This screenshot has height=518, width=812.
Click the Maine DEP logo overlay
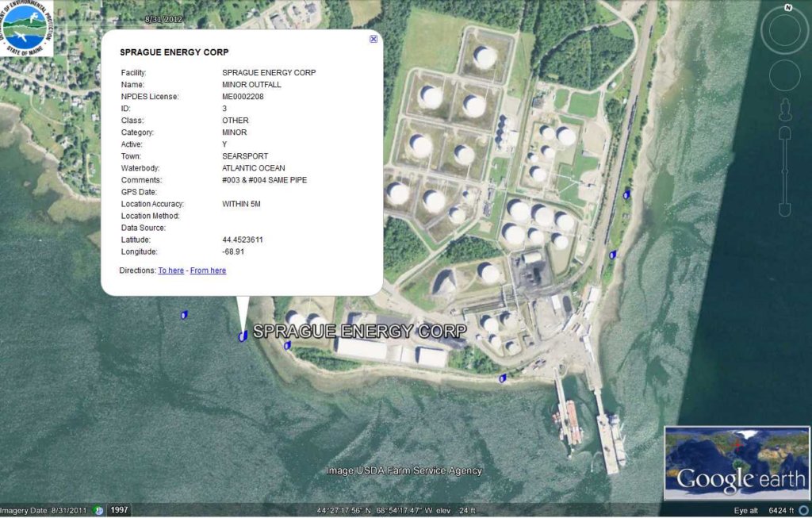click(x=26, y=28)
